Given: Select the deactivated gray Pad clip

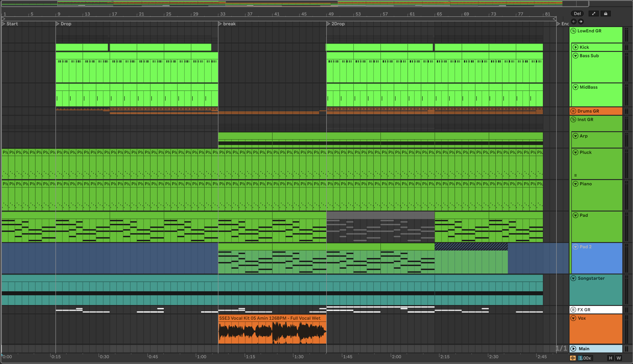Looking at the screenshot, I should point(380,227).
